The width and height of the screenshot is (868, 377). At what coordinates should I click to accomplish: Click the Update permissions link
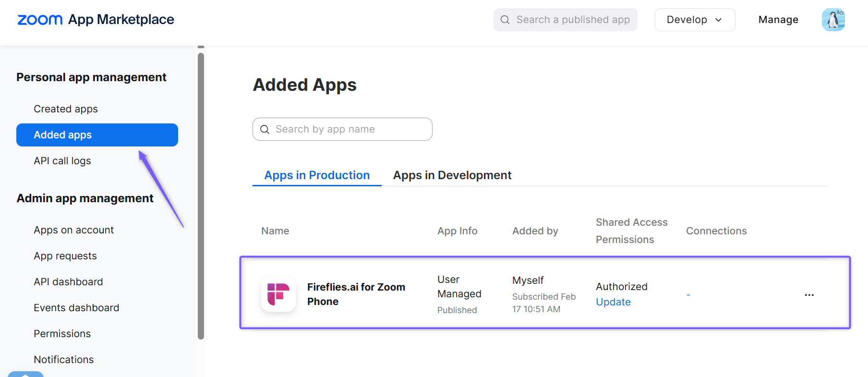613,302
